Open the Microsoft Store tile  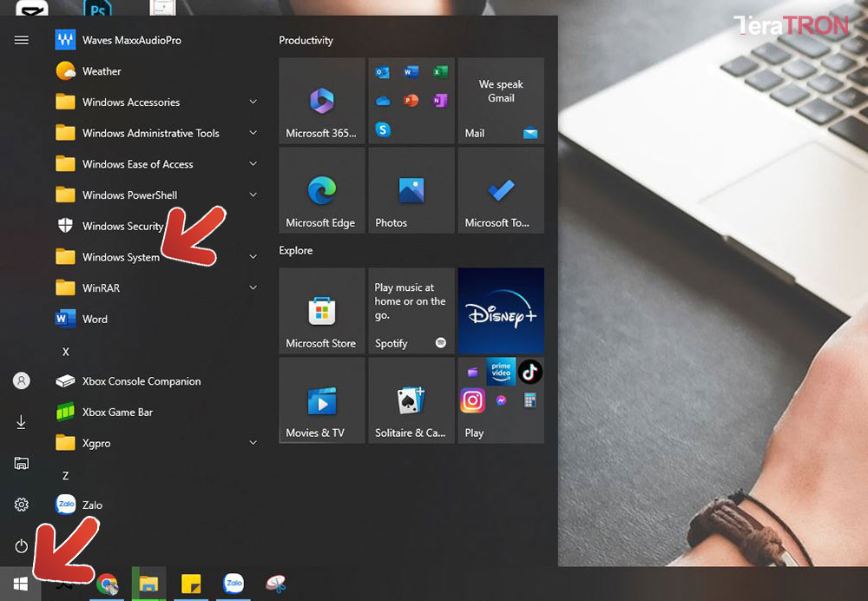[322, 311]
